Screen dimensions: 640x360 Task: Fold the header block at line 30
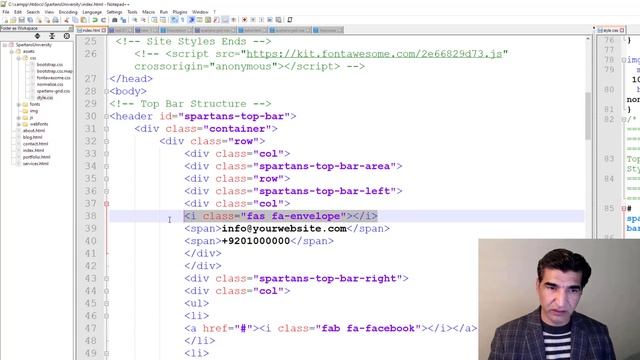tap(106, 116)
